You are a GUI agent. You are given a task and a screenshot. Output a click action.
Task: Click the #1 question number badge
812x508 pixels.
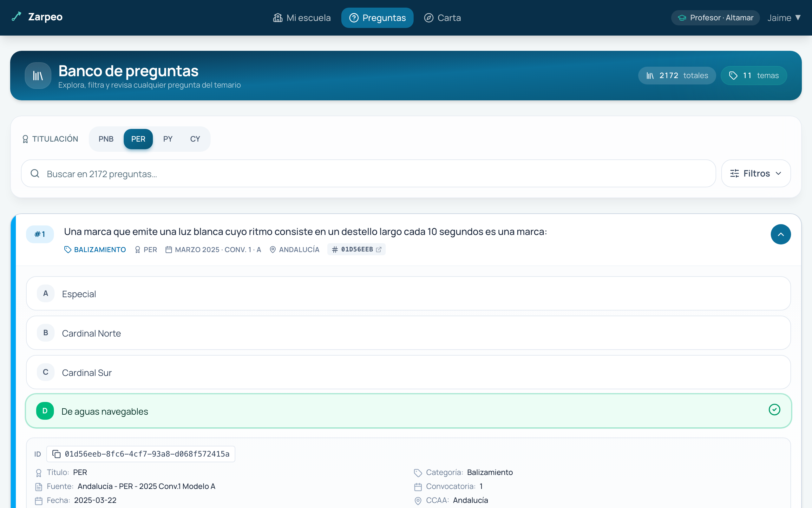(x=40, y=234)
